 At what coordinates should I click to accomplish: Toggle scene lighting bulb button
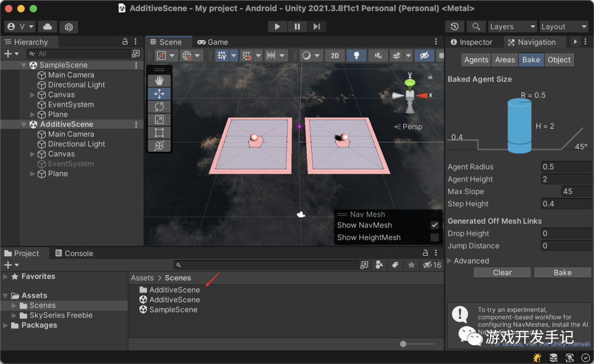[356, 56]
